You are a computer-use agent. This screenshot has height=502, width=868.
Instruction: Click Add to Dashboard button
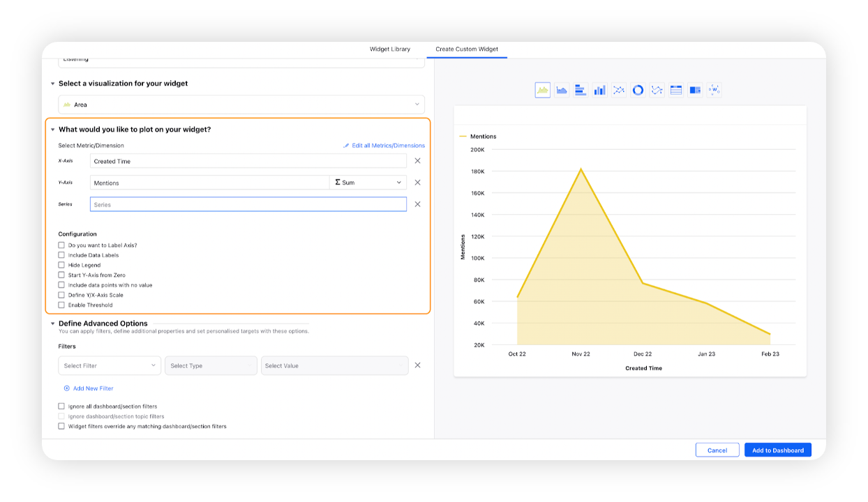[x=778, y=450]
